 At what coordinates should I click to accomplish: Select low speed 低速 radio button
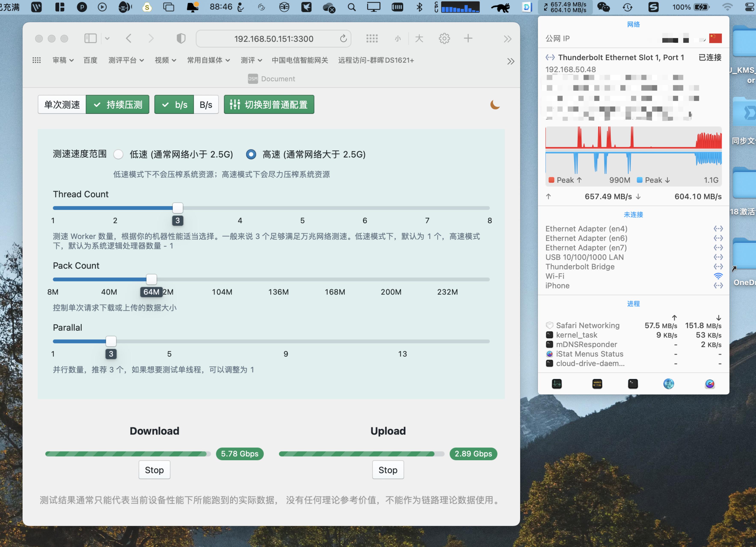118,155
